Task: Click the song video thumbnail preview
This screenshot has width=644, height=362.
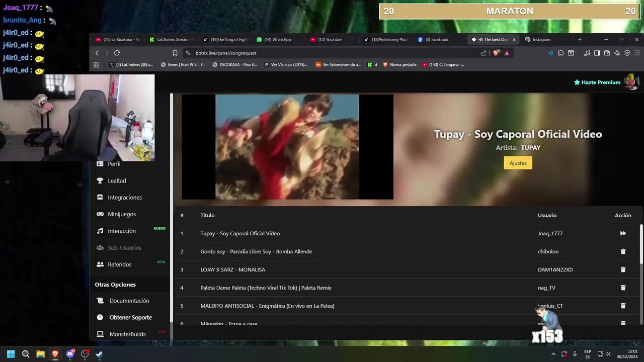Action: pos(287,147)
